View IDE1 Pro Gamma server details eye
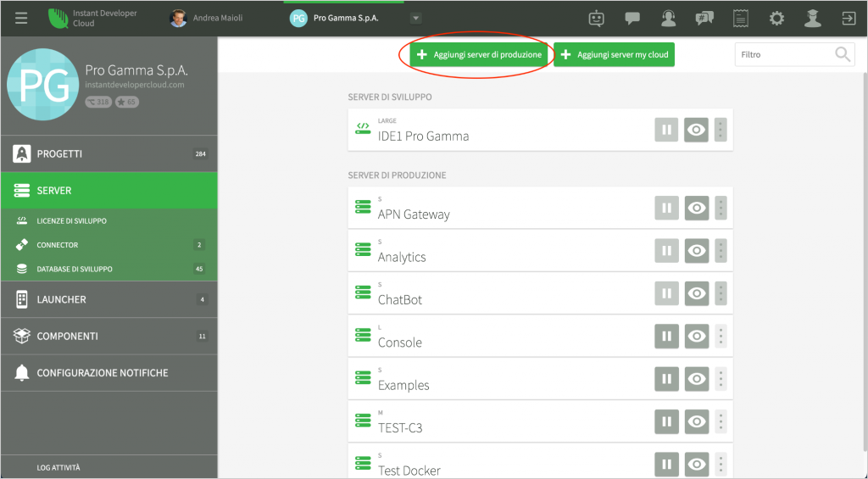This screenshot has width=868, height=479. [697, 130]
